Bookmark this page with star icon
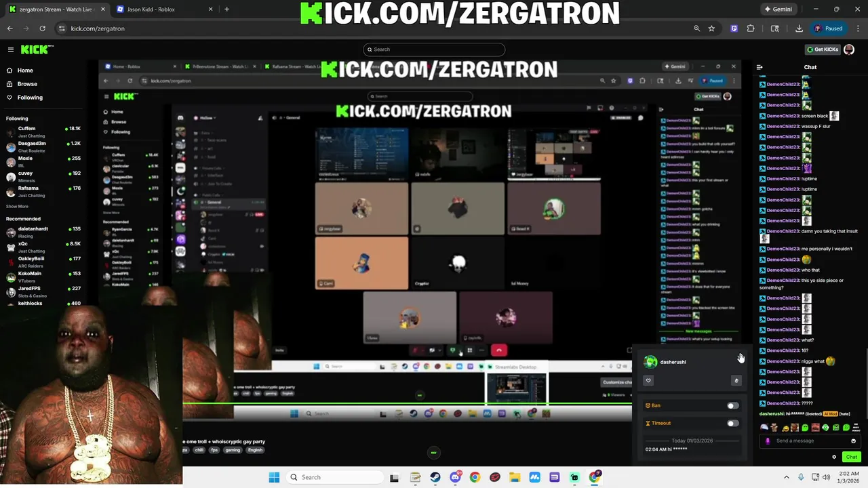868x488 pixels. coord(711,28)
